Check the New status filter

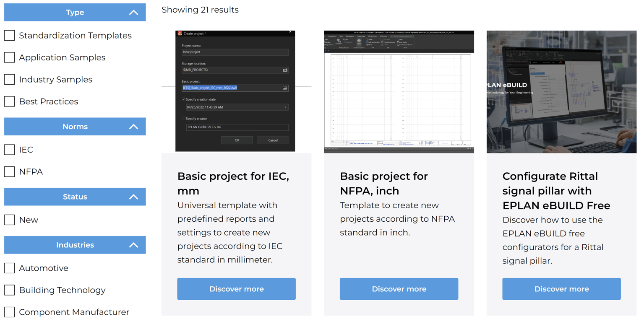coord(10,220)
